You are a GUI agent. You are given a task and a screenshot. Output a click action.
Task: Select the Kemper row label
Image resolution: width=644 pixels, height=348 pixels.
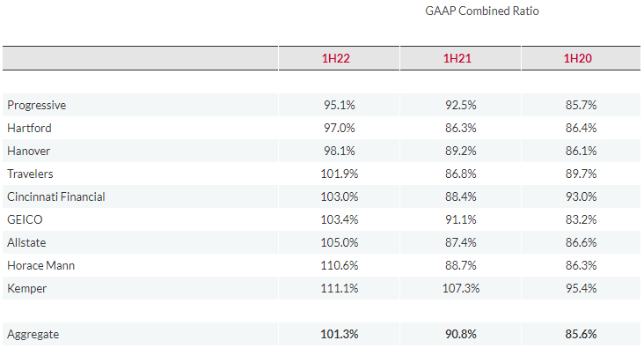click(x=26, y=288)
